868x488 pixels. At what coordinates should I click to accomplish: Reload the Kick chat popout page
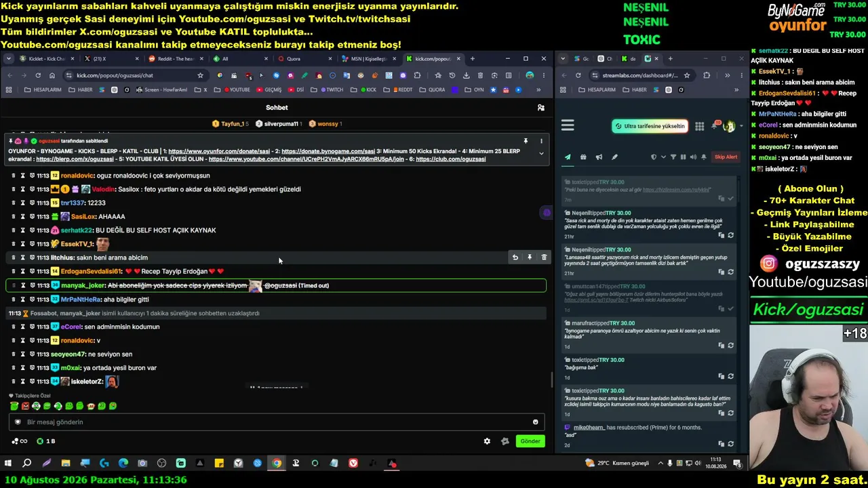(38, 75)
